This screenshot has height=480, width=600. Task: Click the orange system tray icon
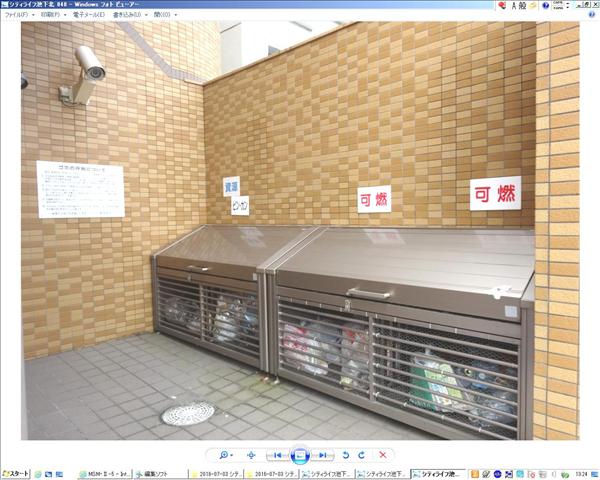point(475,474)
